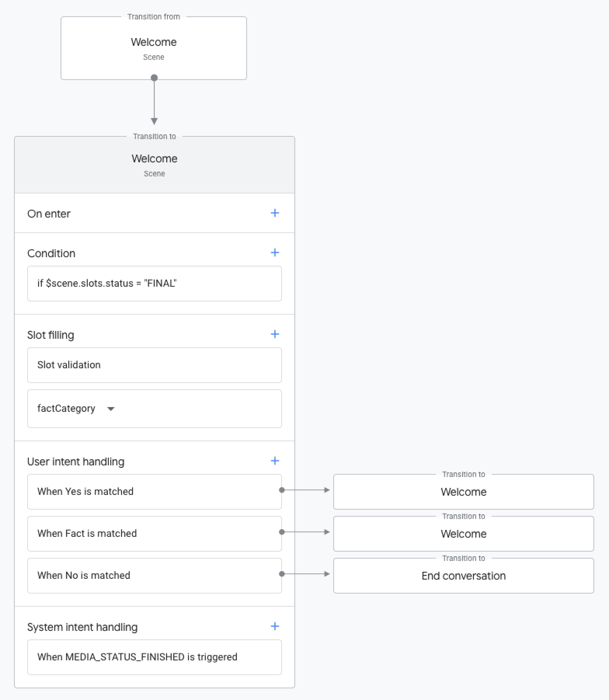Viewport: 609px width, 700px height.
Task: Click the connector dot on Yes intent row
Action: [282, 490]
